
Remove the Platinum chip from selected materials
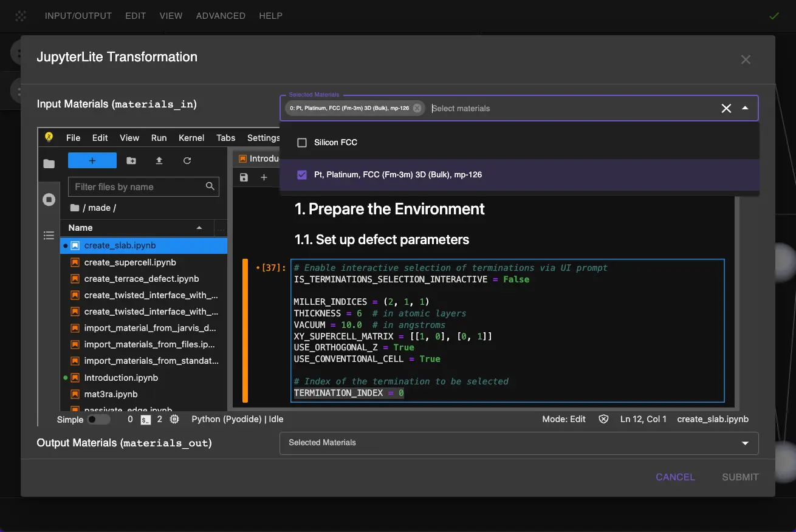[417, 108]
